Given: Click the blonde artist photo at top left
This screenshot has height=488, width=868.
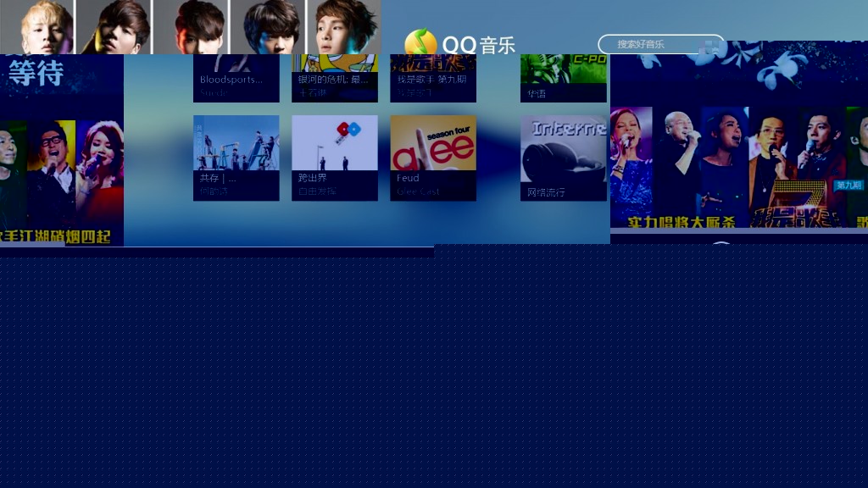Looking at the screenshot, I should 38,25.
